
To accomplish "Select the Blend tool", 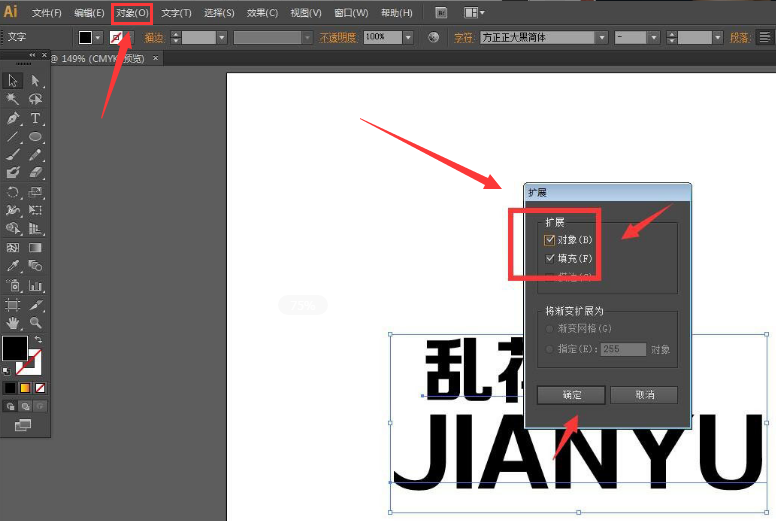I will point(35,266).
